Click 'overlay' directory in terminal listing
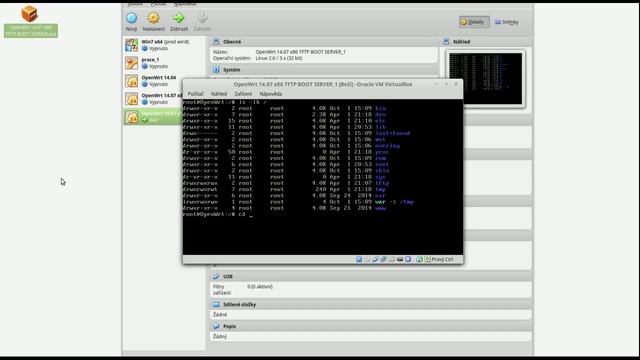 click(x=387, y=146)
